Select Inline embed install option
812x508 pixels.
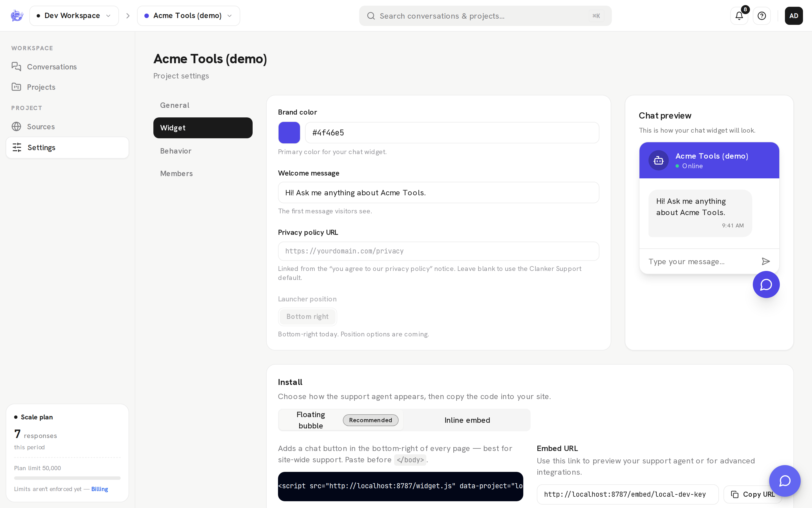pos(467,420)
